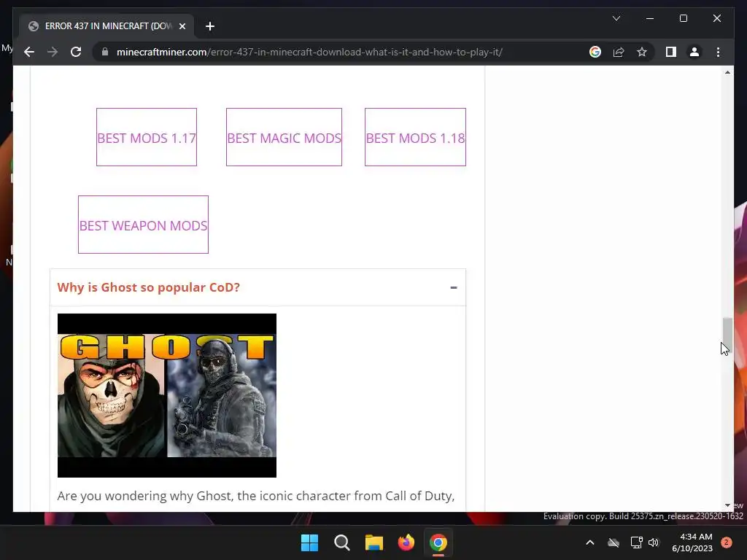
Task: Minimize the Chrome window
Action: click(650, 18)
